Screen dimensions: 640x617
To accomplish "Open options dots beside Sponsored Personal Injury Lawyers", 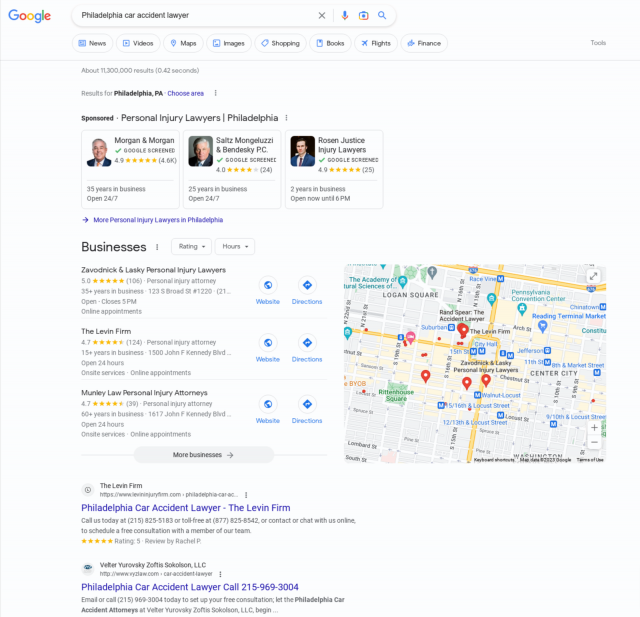I will 287,118.
